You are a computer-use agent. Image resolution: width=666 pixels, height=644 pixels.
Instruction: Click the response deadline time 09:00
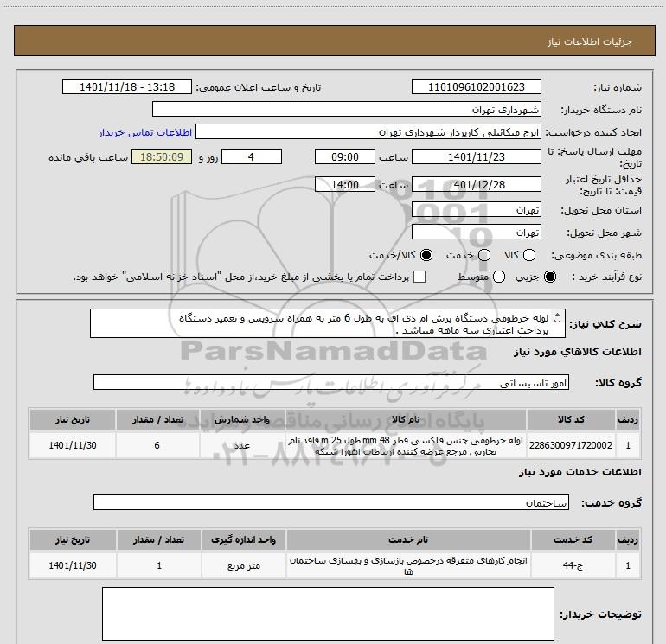tap(345, 156)
